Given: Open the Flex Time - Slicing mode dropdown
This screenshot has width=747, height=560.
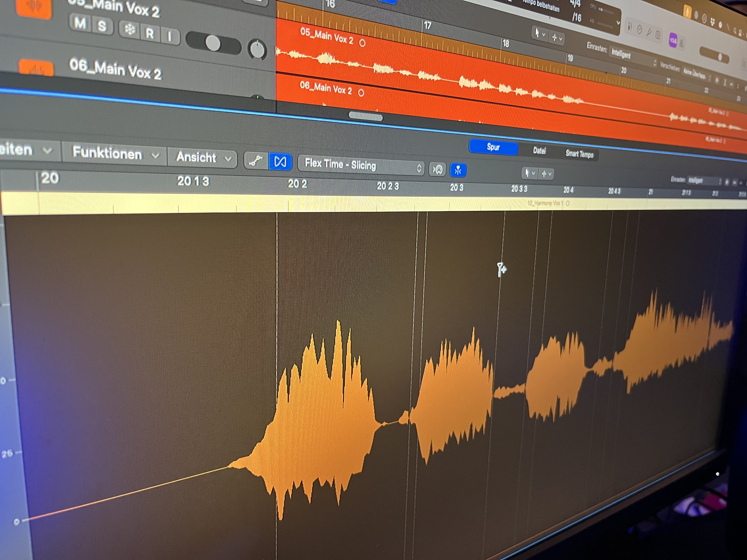Looking at the screenshot, I should click(361, 166).
